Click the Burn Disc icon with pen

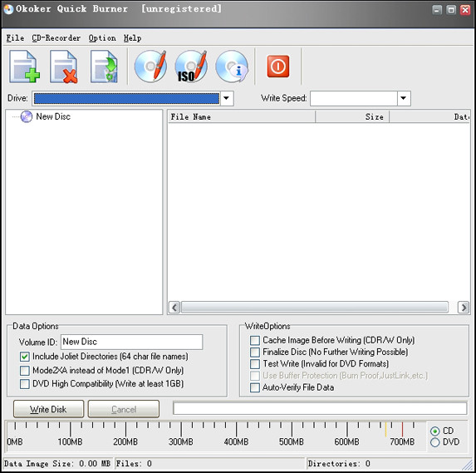(151, 67)
